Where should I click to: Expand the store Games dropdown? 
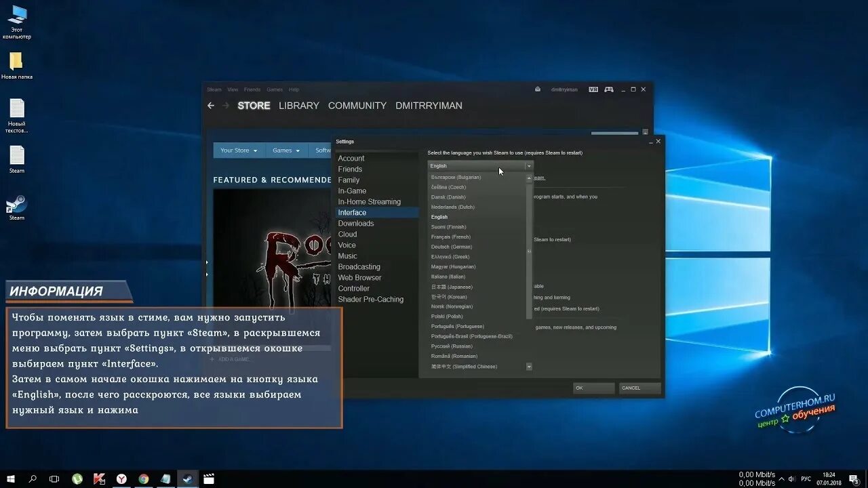(285, 150)
